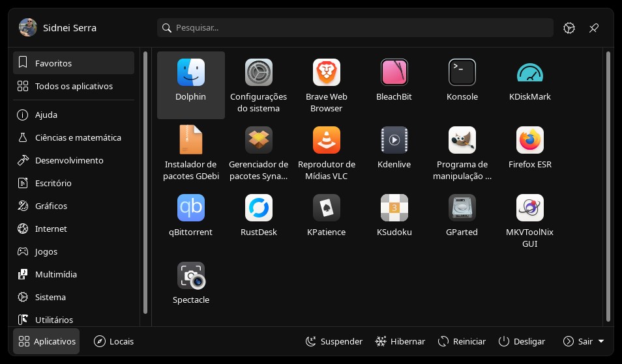Open Spectacle screenshot tool
The image size is (622, 364).
pos(191,288)
